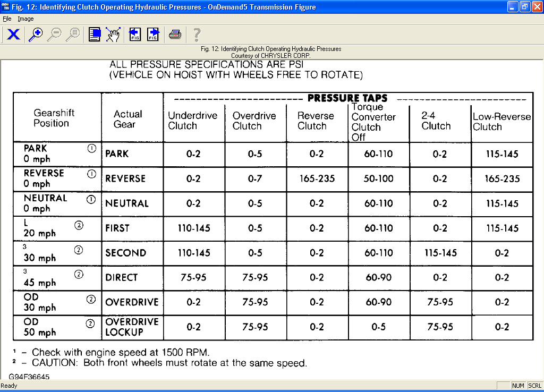Click the CAUTION front wheels footnote
The width and height of the screenshot is (544, 392).
tap(169, 363)
